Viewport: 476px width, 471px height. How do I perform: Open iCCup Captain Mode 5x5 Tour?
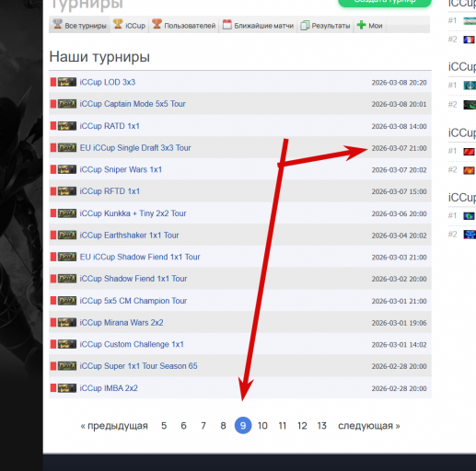133,104
